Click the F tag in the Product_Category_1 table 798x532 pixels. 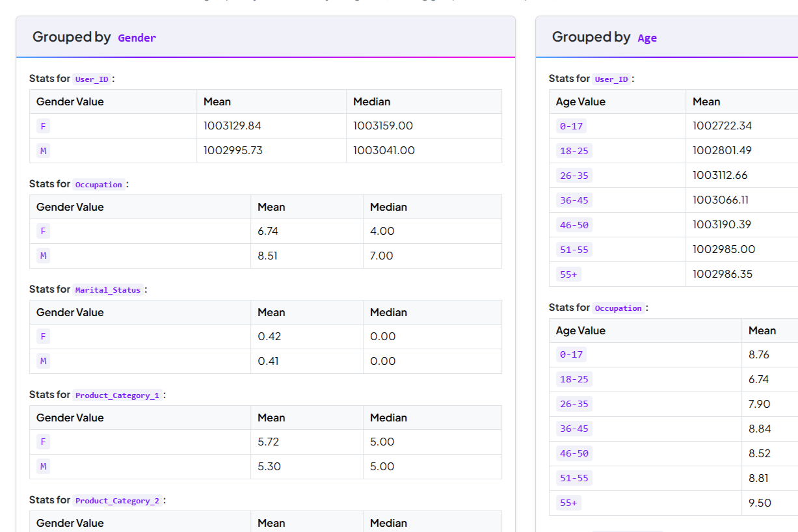coord(44,442)
